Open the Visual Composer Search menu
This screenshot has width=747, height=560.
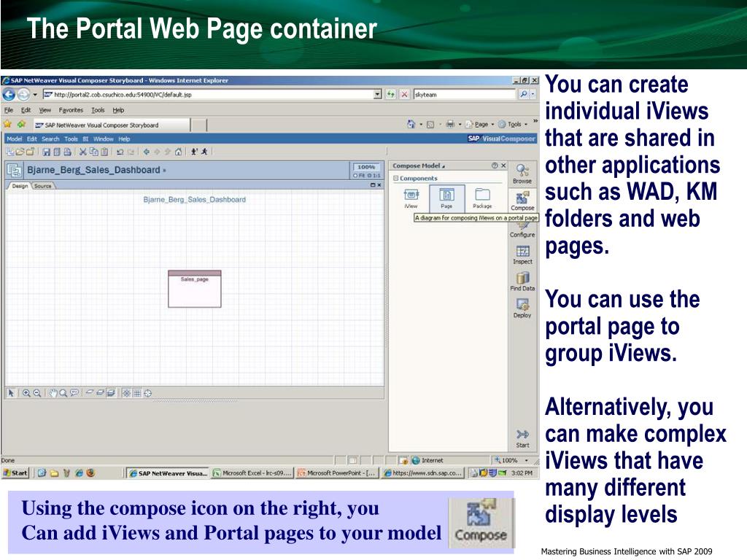[x=50, y=139]
